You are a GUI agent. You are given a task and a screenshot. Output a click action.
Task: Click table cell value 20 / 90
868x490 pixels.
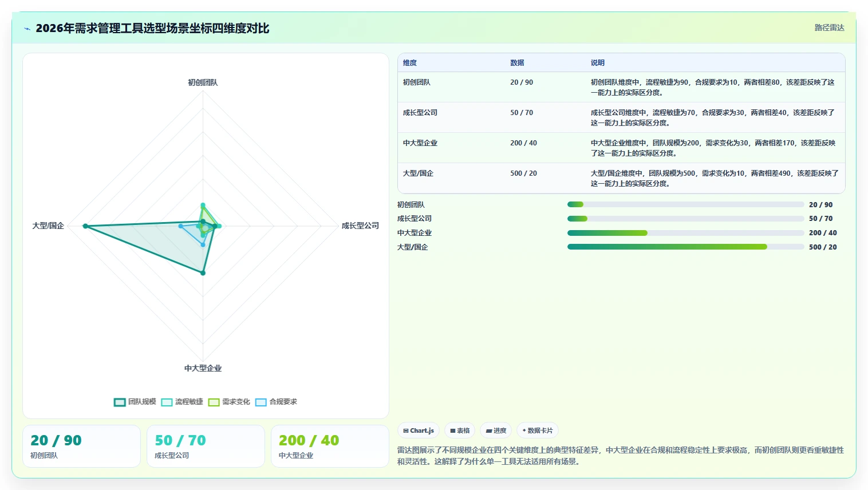tap(522, 82)
